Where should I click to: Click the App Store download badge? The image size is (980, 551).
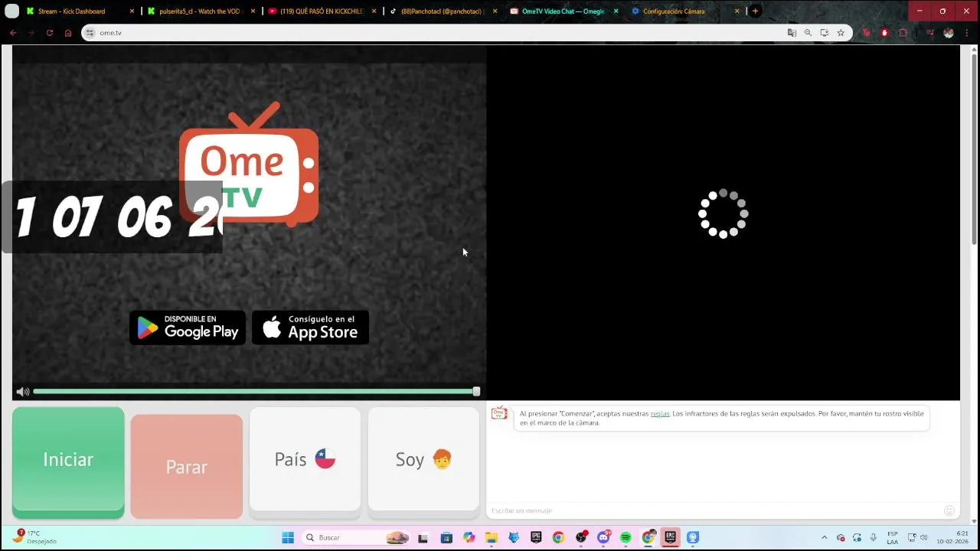tap(311, 328)
